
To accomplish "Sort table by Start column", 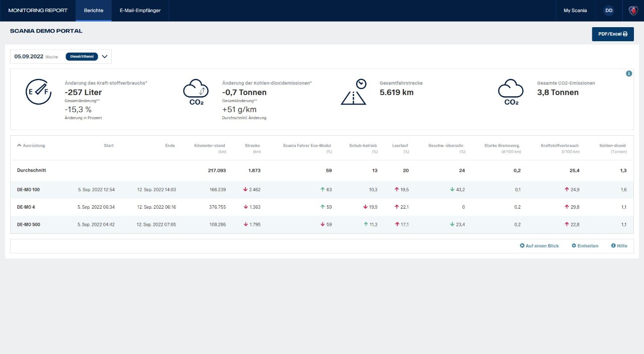I will click(x=109, y=145).
